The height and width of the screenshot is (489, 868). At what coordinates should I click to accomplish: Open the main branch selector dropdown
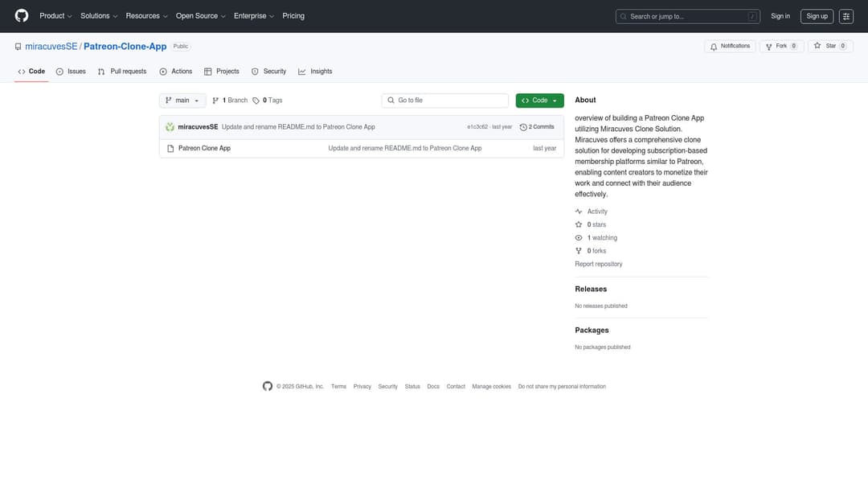pyautogui.click(x=182, y=101)
